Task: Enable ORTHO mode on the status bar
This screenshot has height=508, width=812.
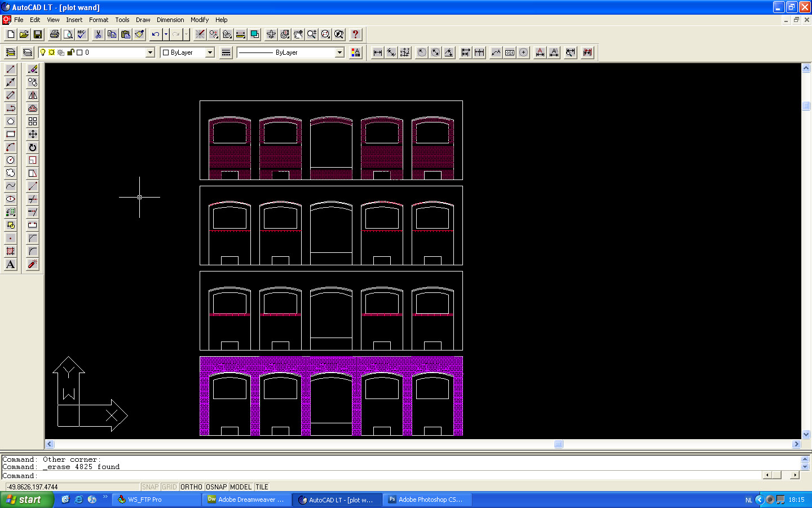Action: tap(191, 487)
